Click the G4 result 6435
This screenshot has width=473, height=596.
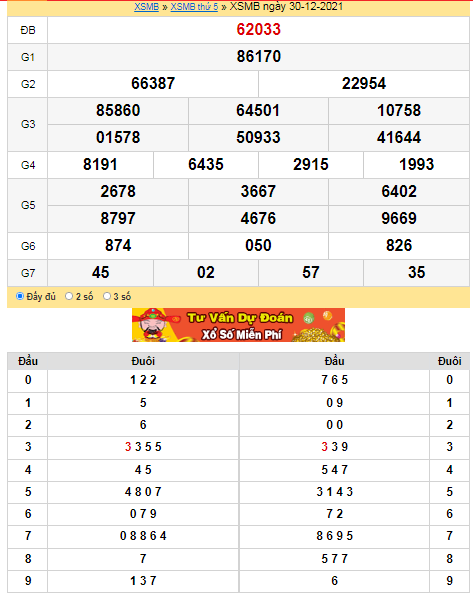coord(206,165)
